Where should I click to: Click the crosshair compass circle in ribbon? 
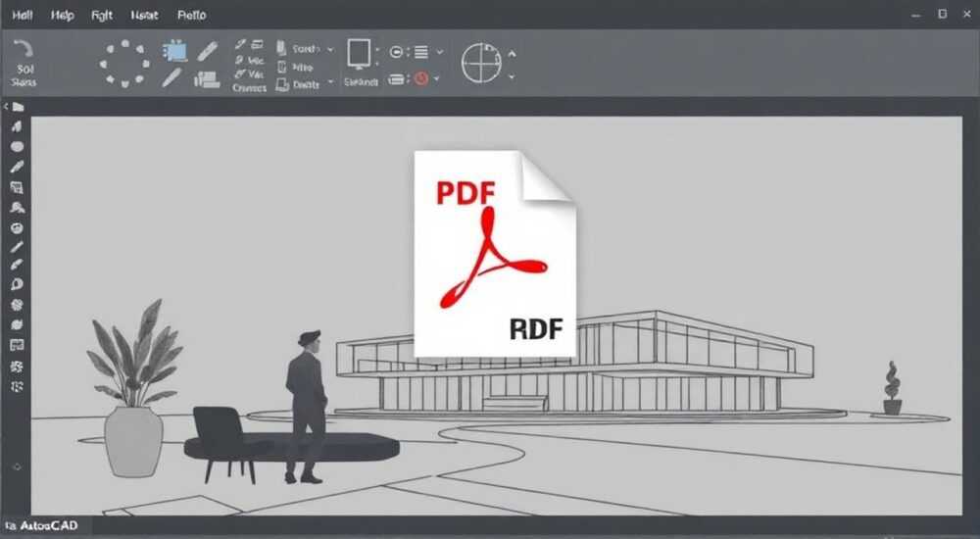(x=481, y=63)
